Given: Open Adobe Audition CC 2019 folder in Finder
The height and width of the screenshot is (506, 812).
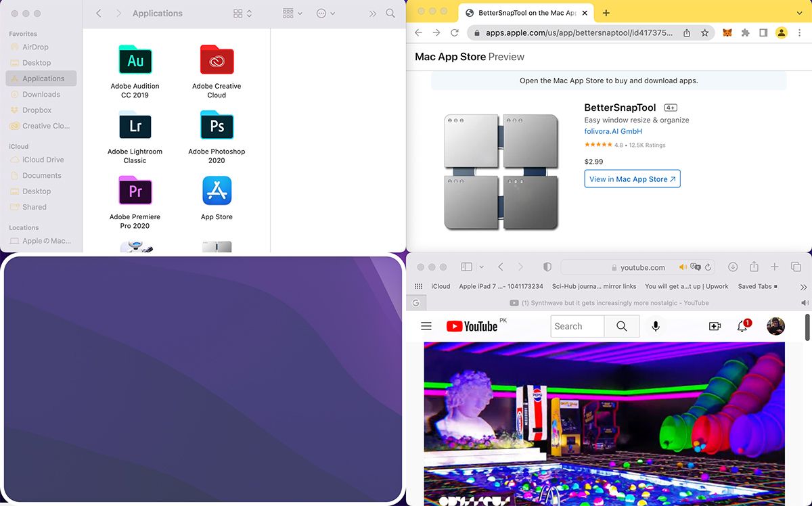Looking at the screenshot, I should 135,60.
